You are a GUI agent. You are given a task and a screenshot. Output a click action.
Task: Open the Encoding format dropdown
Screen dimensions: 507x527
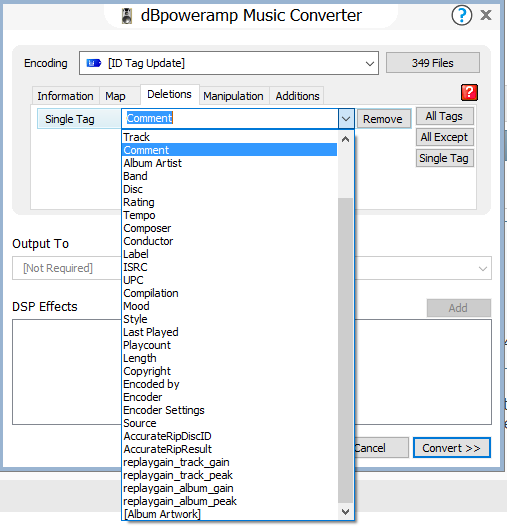(x=229, y=63)
